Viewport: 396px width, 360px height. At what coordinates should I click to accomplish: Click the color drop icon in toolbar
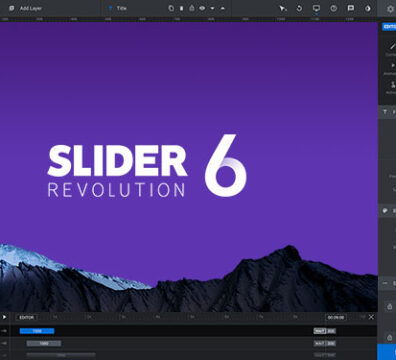point(368,8)
